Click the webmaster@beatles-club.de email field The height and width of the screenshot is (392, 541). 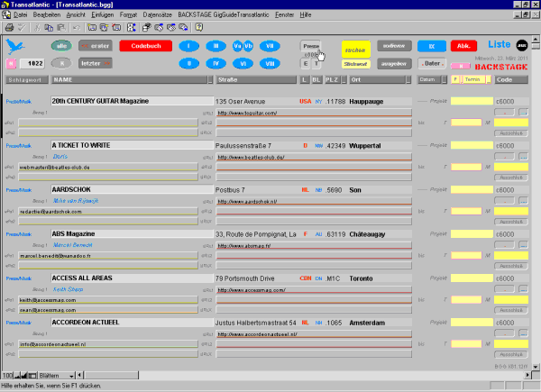coord(108,168)
